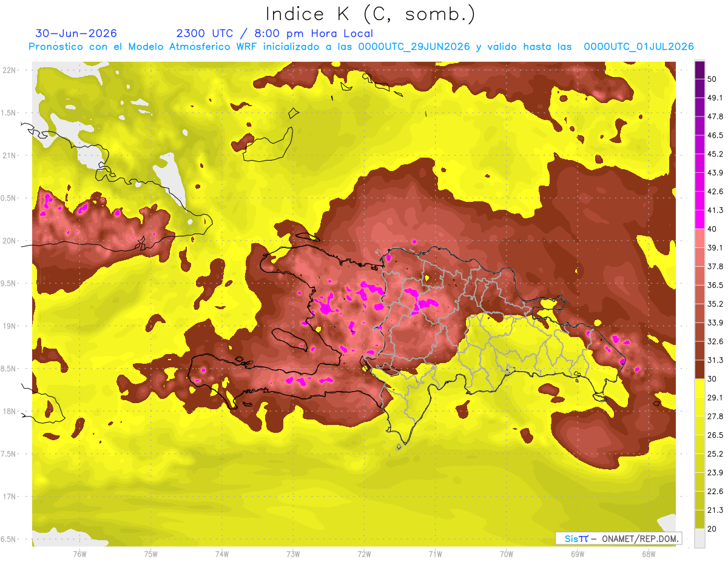Viewport: 728px width, 562px height.
Task: Select the legend value '39.1'
Action: point(716,247)
